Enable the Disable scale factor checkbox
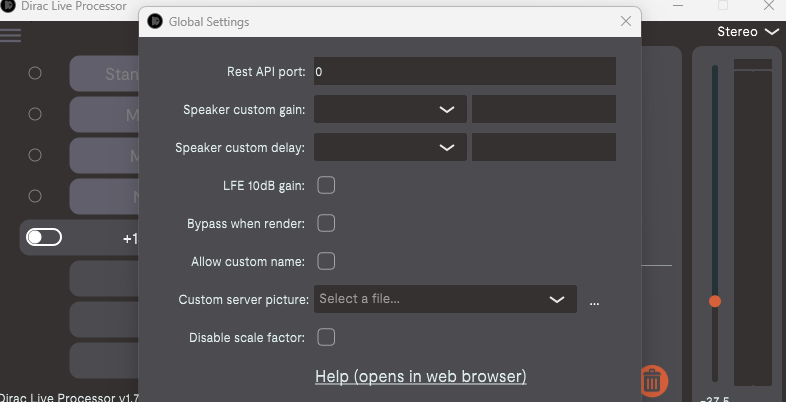786x402 pixels. pyautogui.click(x=326, y=337)
